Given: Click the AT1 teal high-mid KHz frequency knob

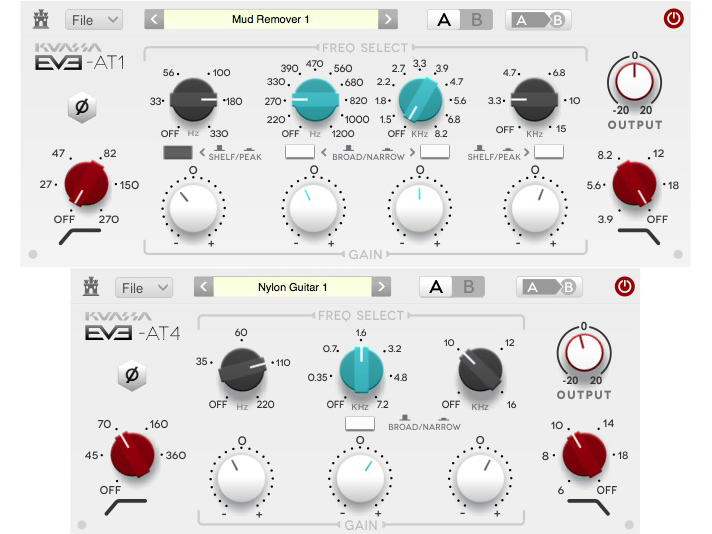Looking at the screenshot, I should 420,100.
